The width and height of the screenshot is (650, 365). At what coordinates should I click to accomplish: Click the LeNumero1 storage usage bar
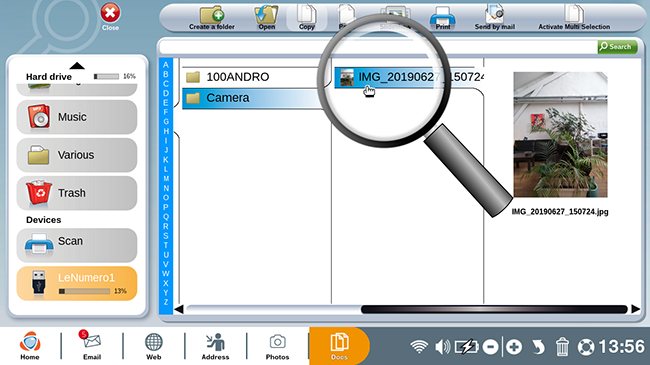pos(85,291)
